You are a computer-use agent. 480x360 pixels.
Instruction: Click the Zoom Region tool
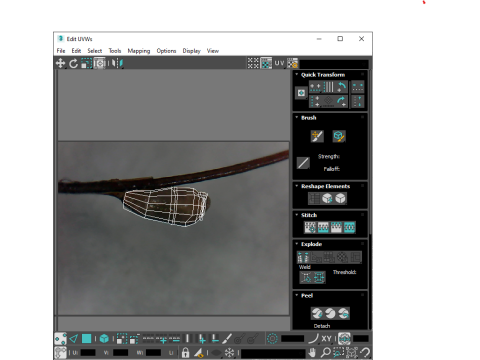click(x=338, y=352)
